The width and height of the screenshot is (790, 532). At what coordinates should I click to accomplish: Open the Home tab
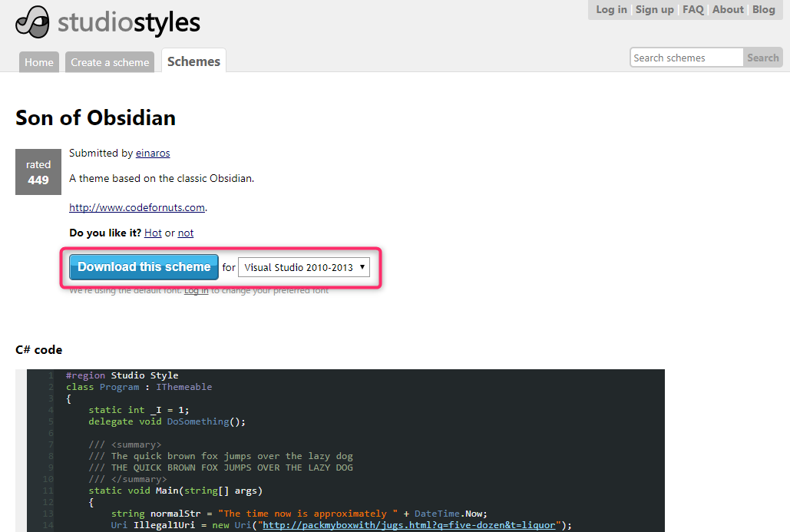point(38,62)
